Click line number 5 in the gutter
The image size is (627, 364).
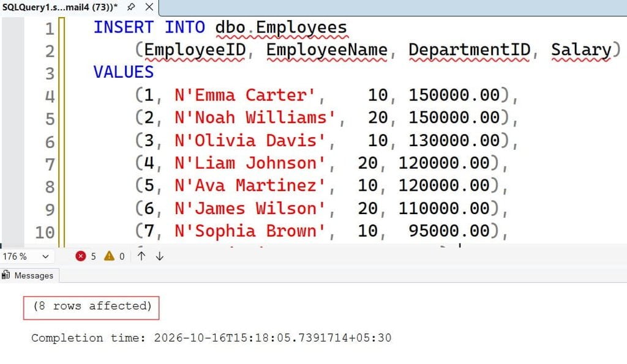click(50, 119)
